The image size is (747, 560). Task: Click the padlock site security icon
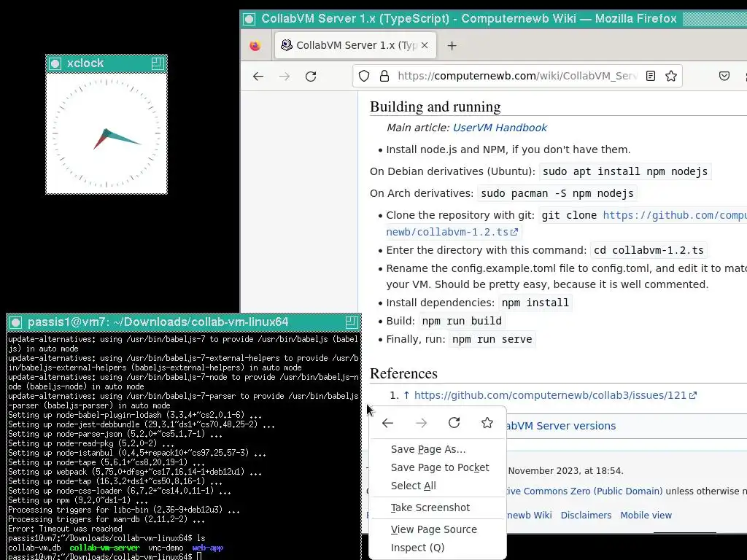[x=384, y=76]
